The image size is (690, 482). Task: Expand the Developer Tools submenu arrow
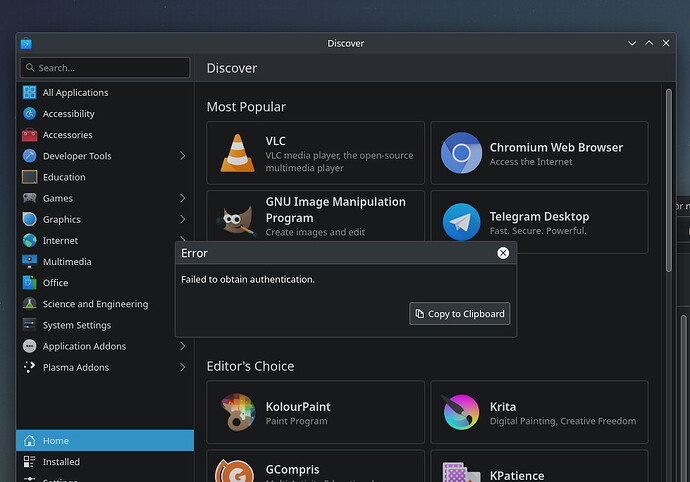coord(182,156)
